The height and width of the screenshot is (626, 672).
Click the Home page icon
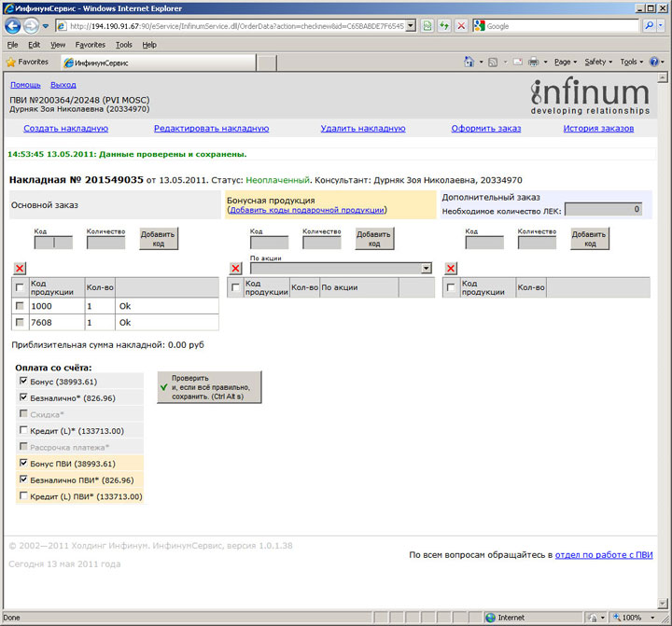point(469,63)
